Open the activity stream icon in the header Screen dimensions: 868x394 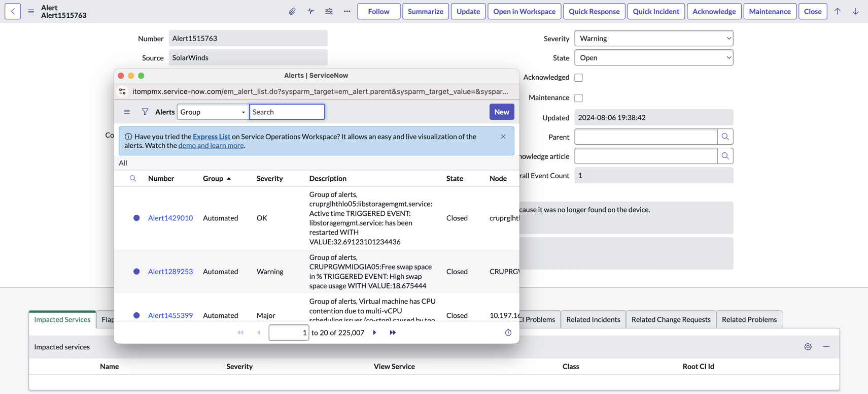(x=310, y=11)
